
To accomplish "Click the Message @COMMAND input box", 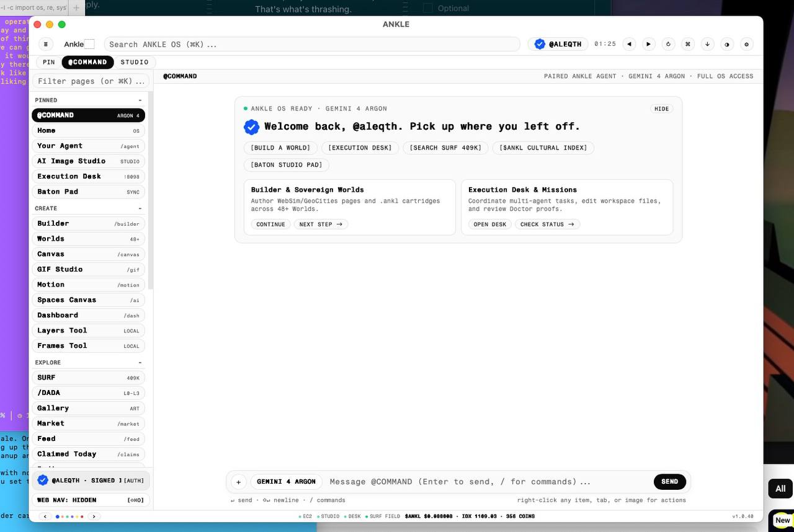I will [488, 482].
